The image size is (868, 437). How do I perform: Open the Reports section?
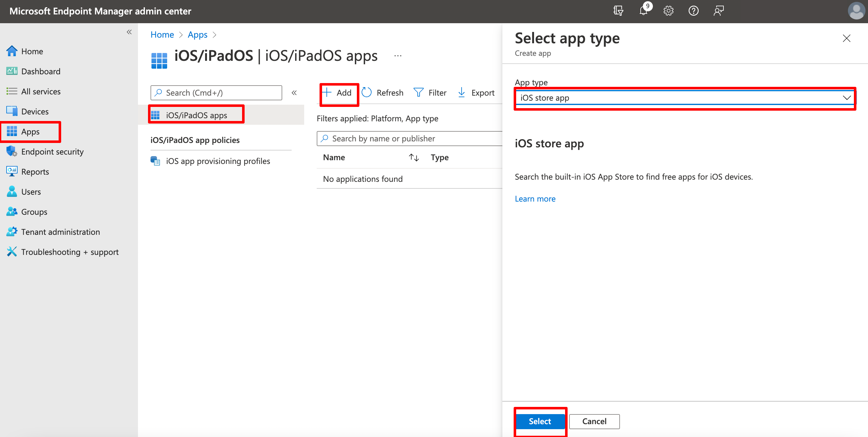pos(35,171)
